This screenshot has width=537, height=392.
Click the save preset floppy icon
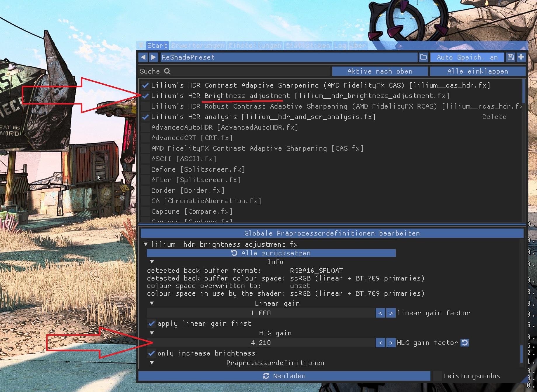(x=510, y=57)
